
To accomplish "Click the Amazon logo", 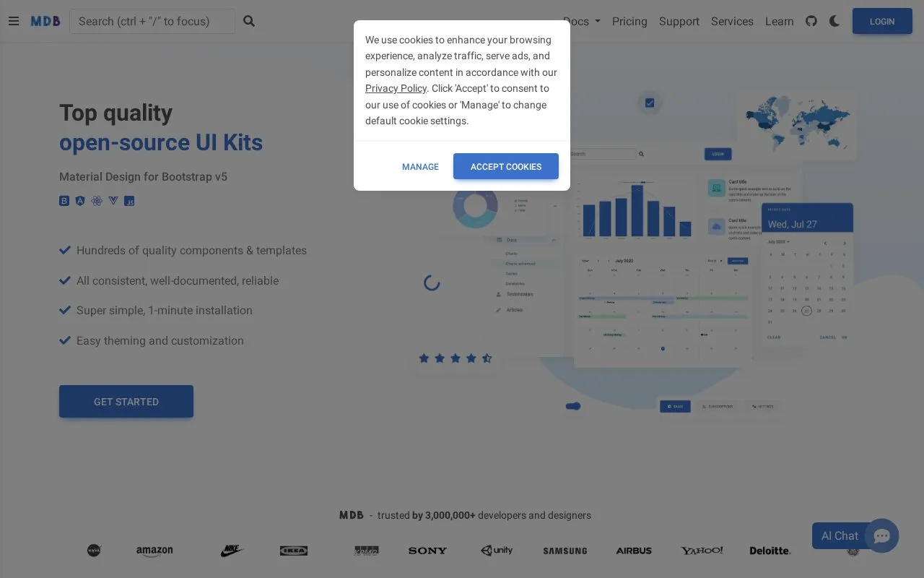I will point(154,551).
